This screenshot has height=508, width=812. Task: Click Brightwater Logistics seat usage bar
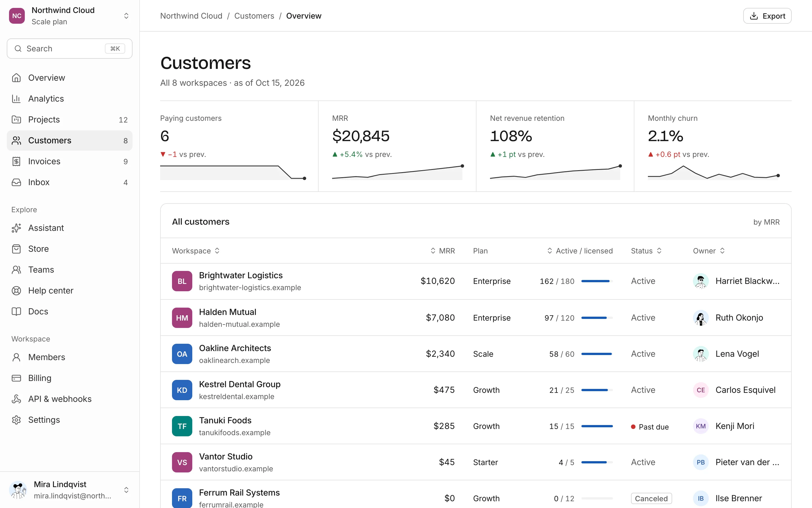pyautogui.click(x=597, y=281)
